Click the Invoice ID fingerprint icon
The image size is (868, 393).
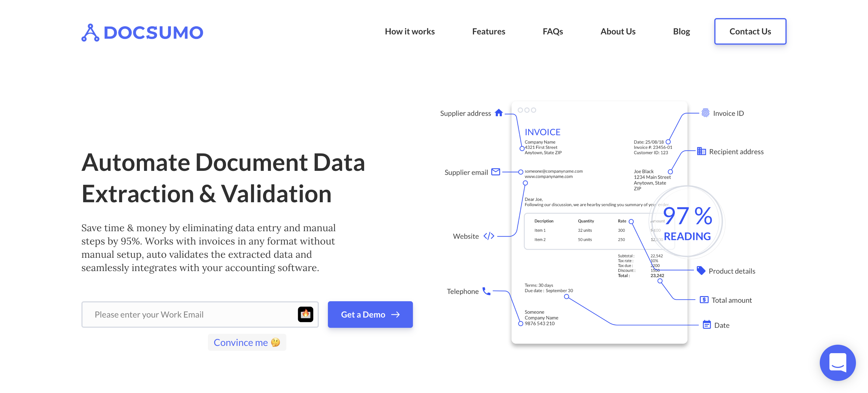pyautogui.click(x=705, y=113)
